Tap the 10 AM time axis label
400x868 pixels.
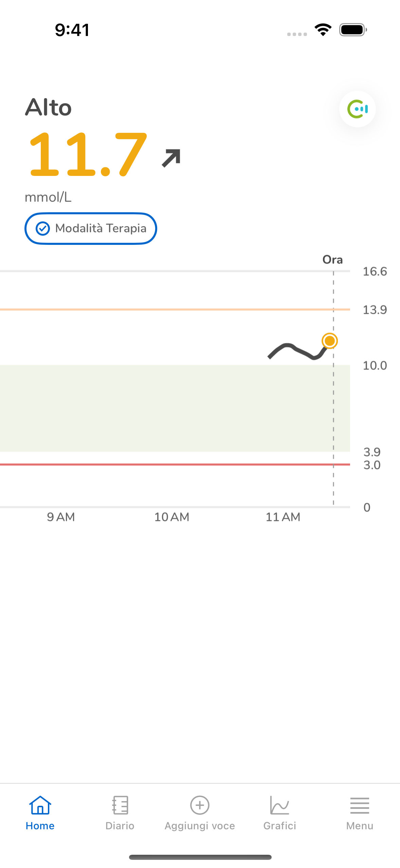point(172,517)
